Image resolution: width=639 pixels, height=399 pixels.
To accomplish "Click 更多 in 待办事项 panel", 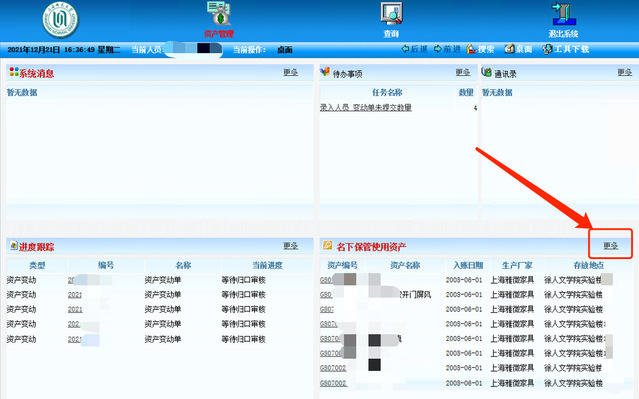I will [x=463, y=73].
